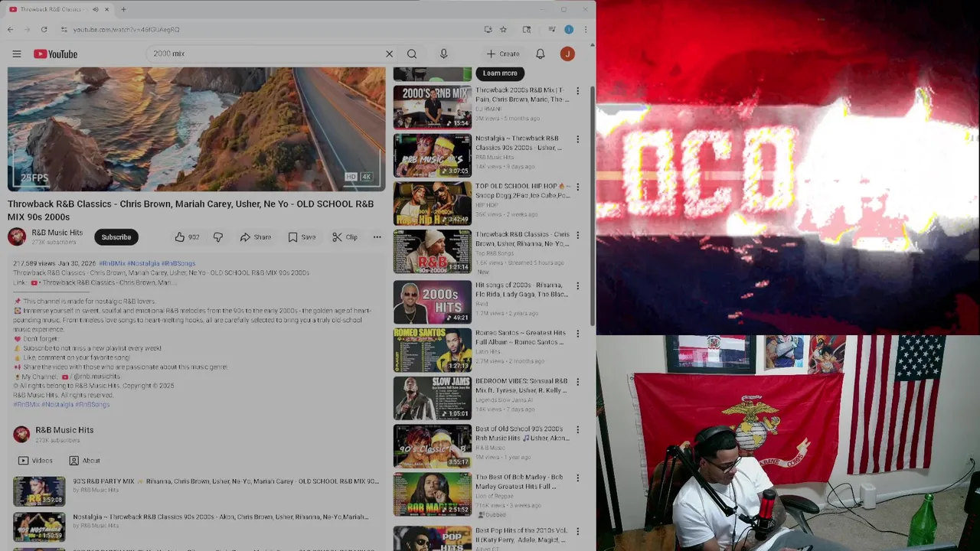The image size is (980, 551).
Task: Open a new browser tab with plus icon
Action: [123, 9]
